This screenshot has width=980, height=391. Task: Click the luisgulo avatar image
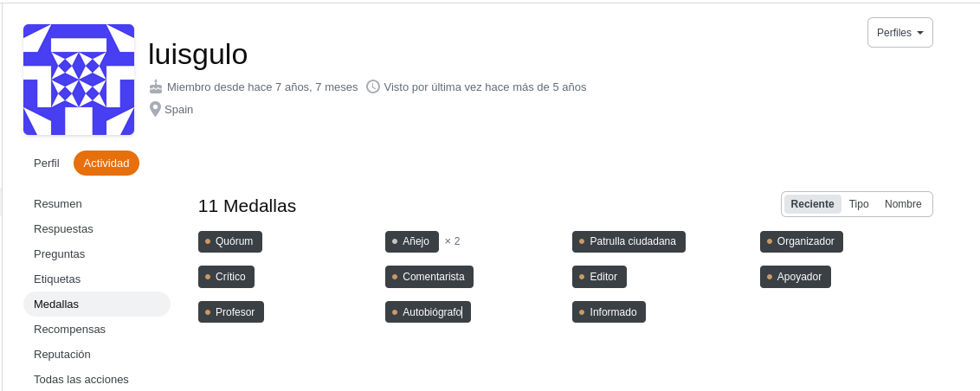[x=79, y=80]
